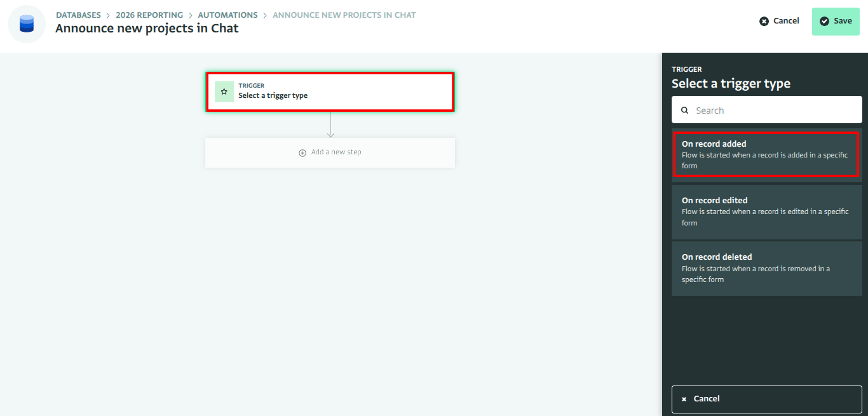This screenshot has height=416, width=868.
Task: Add a new step to the flow
Action: [330, 152]
